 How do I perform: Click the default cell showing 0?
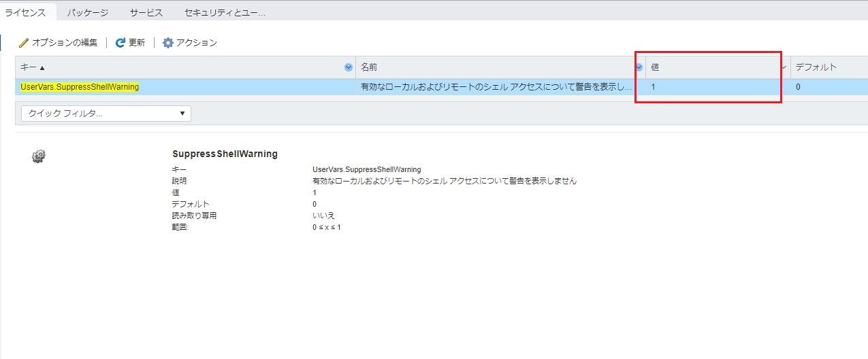pyautogui.click(x=829, y=87)
